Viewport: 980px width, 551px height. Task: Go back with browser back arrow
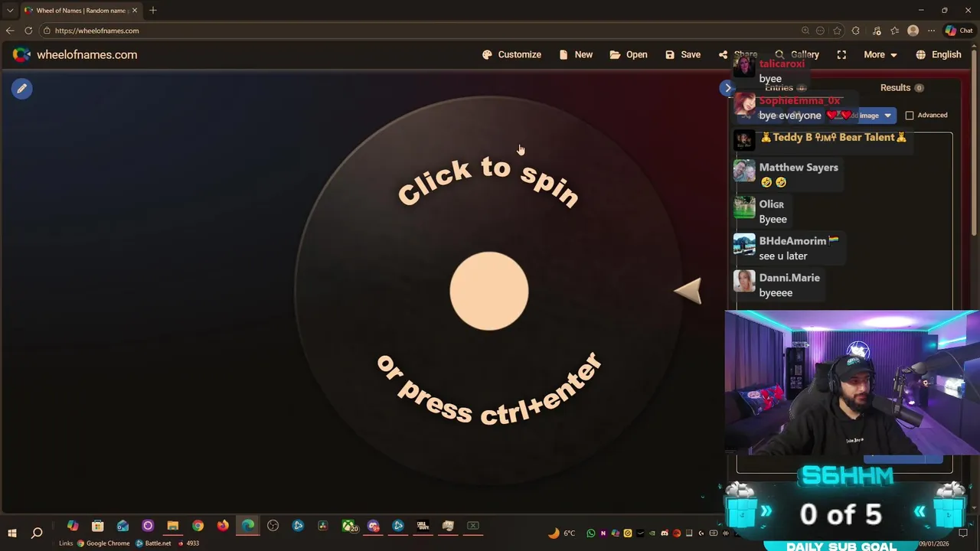[10, 31]
